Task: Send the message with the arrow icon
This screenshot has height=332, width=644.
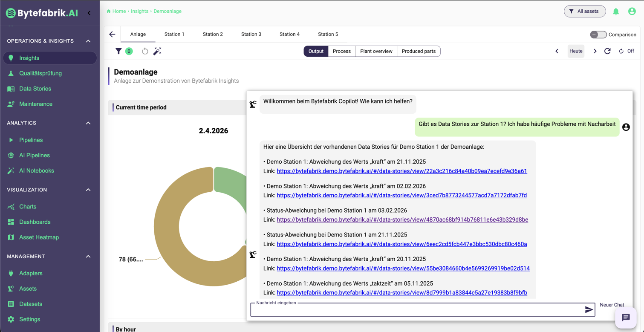Action: click(589, 310)
